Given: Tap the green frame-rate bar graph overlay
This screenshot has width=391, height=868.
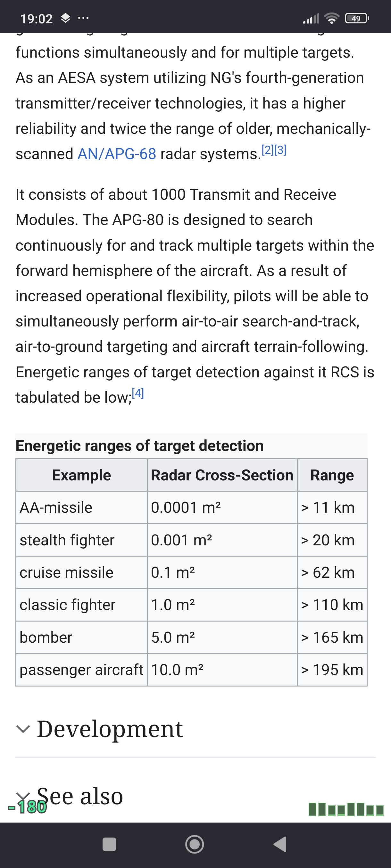Looking at the screenshot, I should (346, 809).
